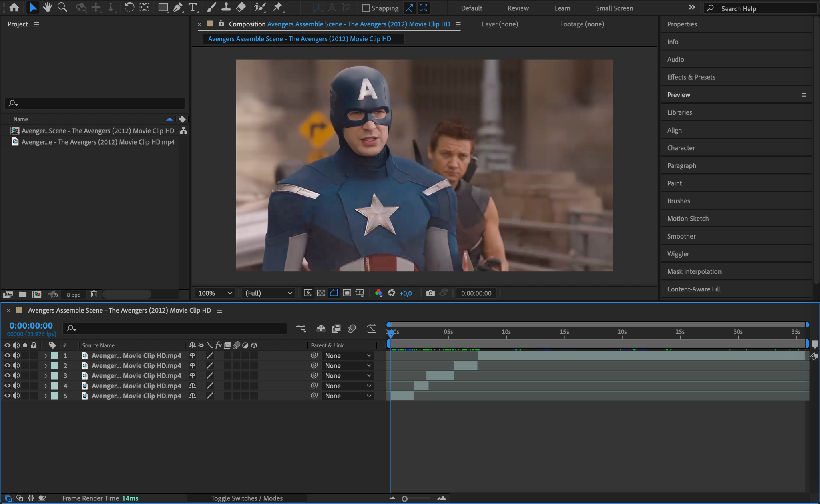This screenshot has width=820, height=504.
Task: Expand layer 2 properties
Action: click(46, 365)
